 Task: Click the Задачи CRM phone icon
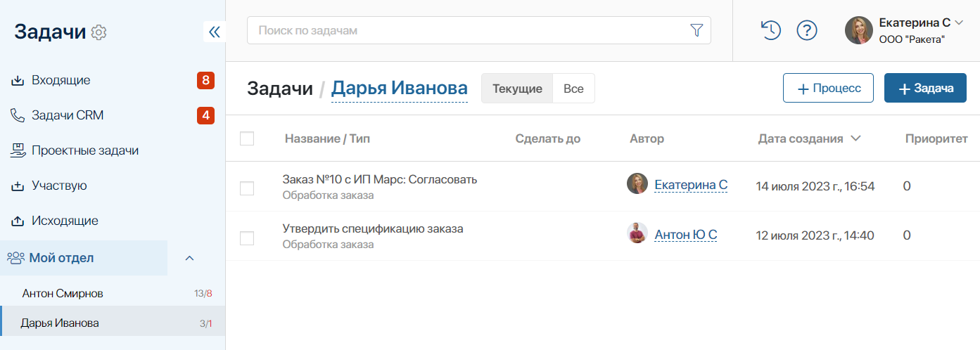click(18, 115)
